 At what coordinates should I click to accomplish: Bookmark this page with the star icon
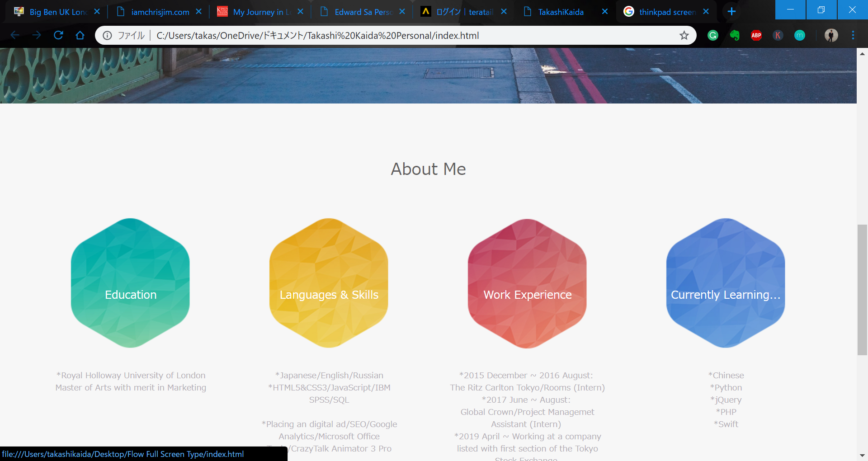pyautogui.click(x=684, y=35)
